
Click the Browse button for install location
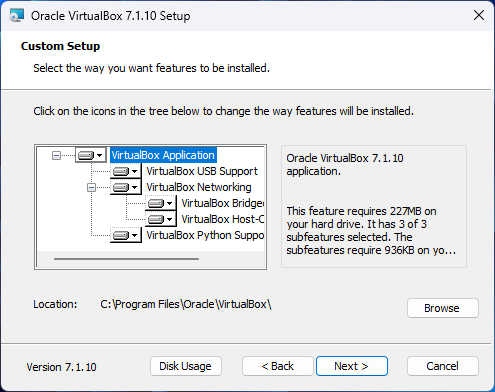point(443,308)
